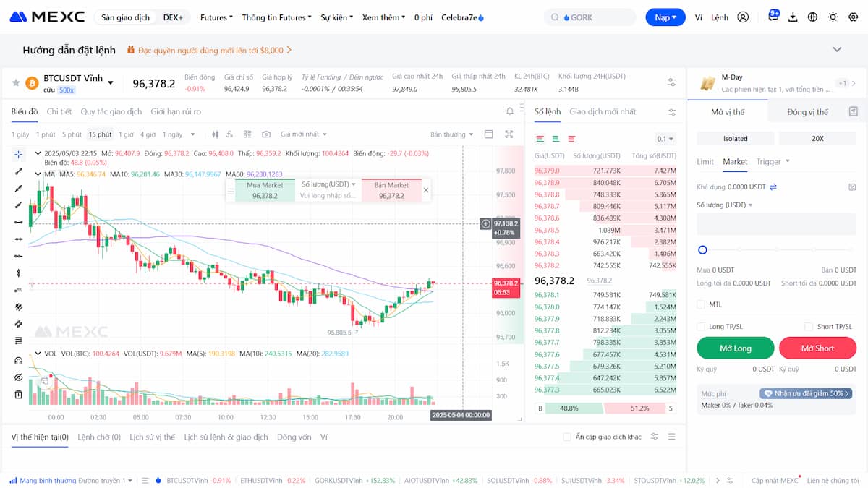Click the price alert bell icon
The width and height of the screenshot is (868, 488).
point(510,111)
